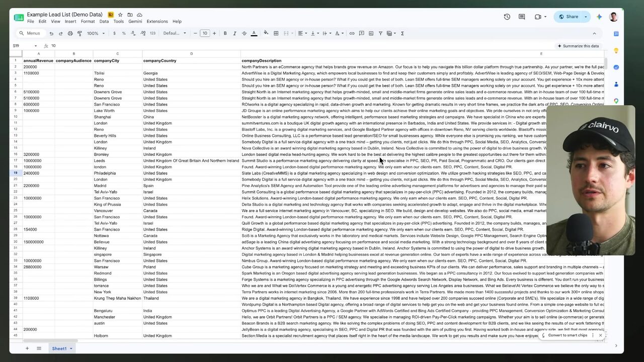The height and width of the screenshot is (362, 644).
Task: Add a new sheet with plus
Action: [x=27, y=348]
